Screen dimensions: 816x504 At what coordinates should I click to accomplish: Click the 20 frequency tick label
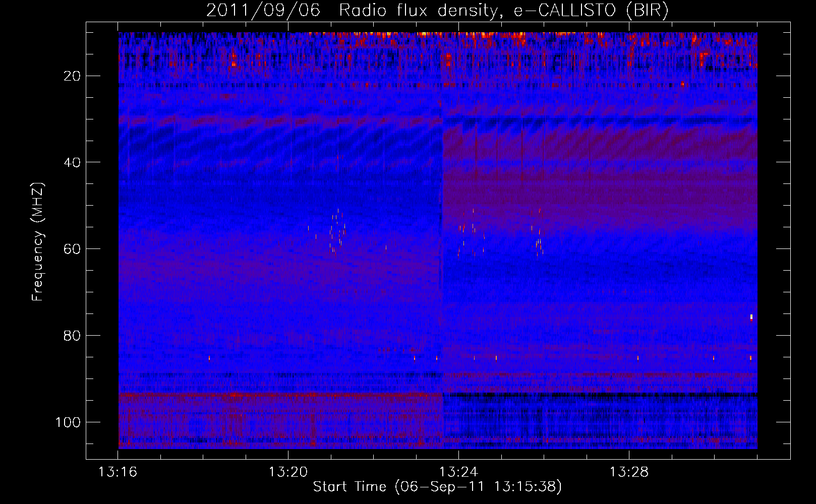(x=73, y=76)
